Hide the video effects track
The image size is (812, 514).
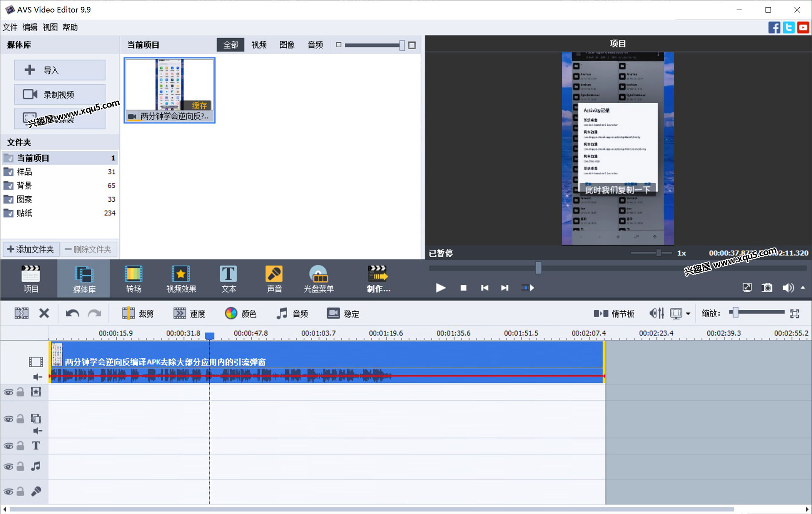(x=8, y=392)
